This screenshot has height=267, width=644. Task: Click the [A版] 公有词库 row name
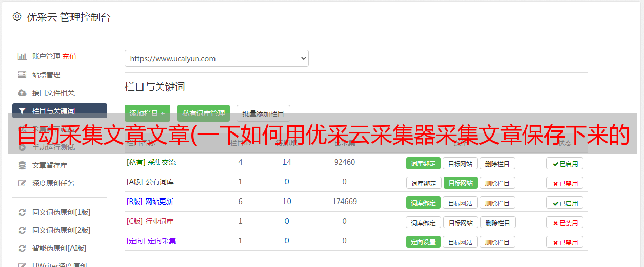150,182
